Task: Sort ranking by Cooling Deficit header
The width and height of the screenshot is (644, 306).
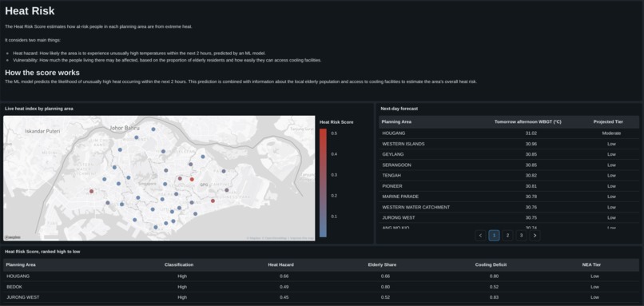Action: [491, 265]
